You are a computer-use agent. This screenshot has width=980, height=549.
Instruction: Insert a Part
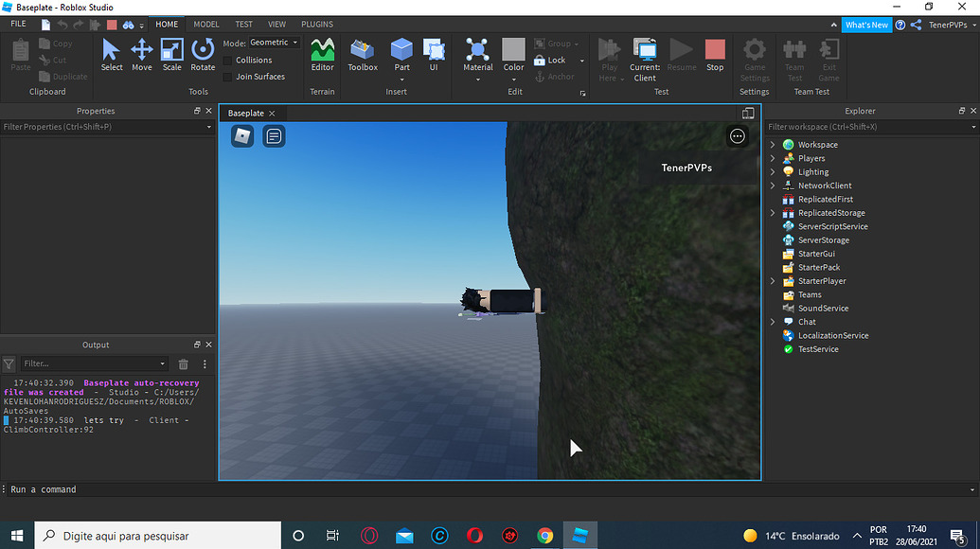coord(401,56)
